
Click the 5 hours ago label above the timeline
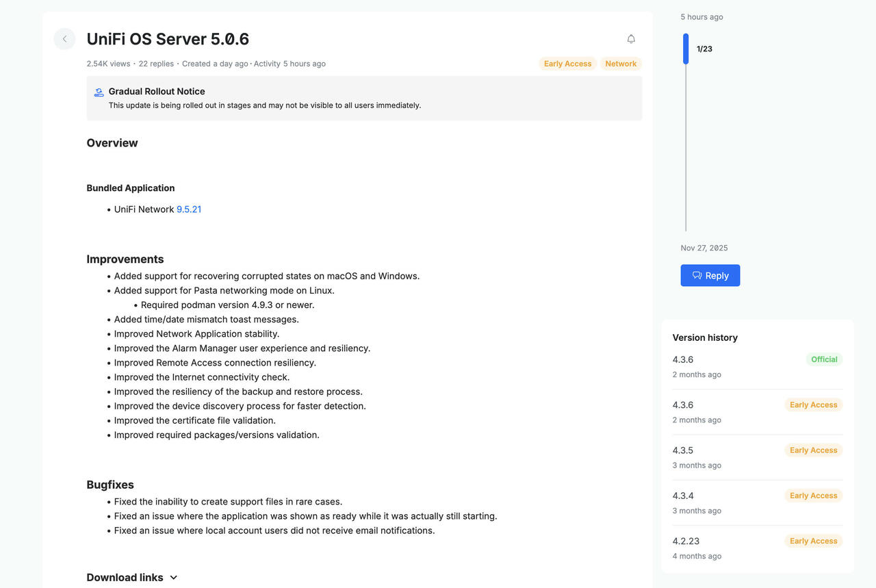click(701, 16)
